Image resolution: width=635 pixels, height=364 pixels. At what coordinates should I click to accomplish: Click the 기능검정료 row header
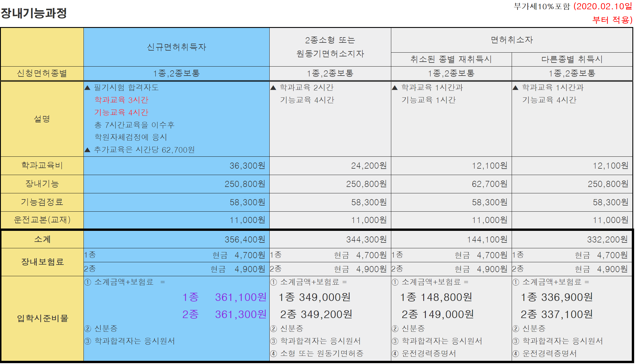[x=42, y=202]
